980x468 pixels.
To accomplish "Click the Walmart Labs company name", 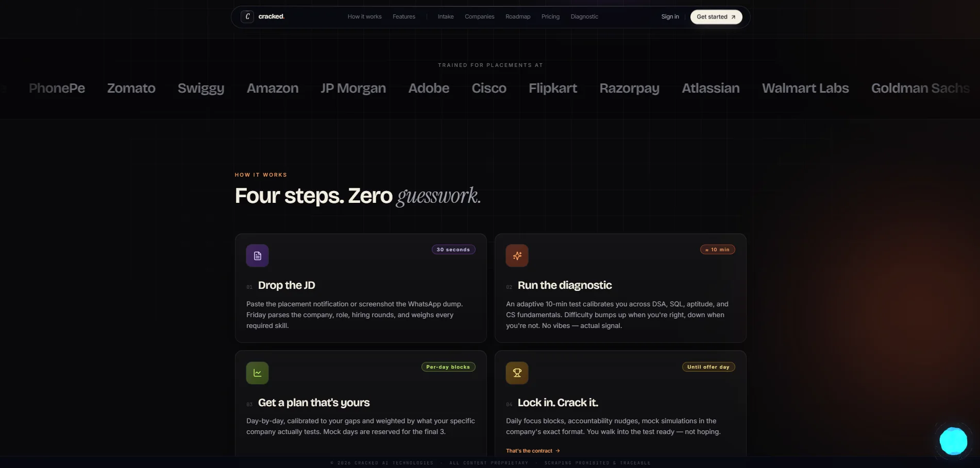I will pyautogui.click(x=805, y=88).
